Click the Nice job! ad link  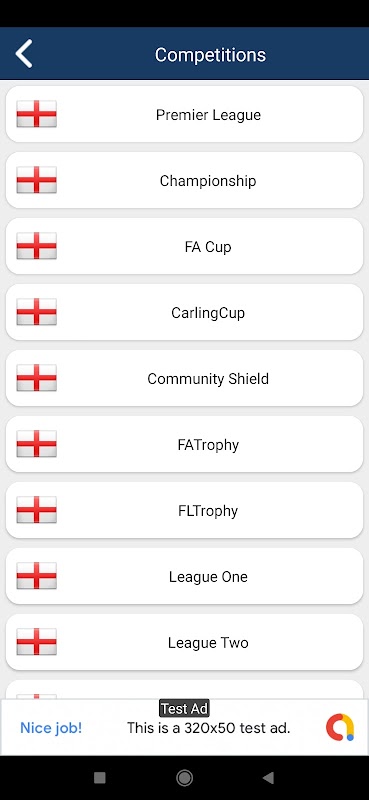pos(51,728)
